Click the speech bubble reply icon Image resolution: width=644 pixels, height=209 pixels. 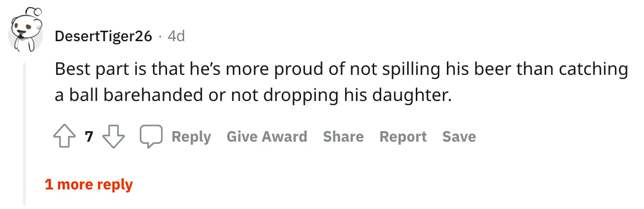[x=150, y=137]
